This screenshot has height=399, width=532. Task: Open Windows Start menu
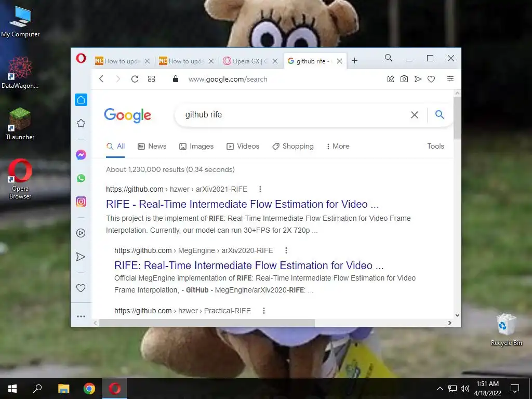(x=12, y=389)
